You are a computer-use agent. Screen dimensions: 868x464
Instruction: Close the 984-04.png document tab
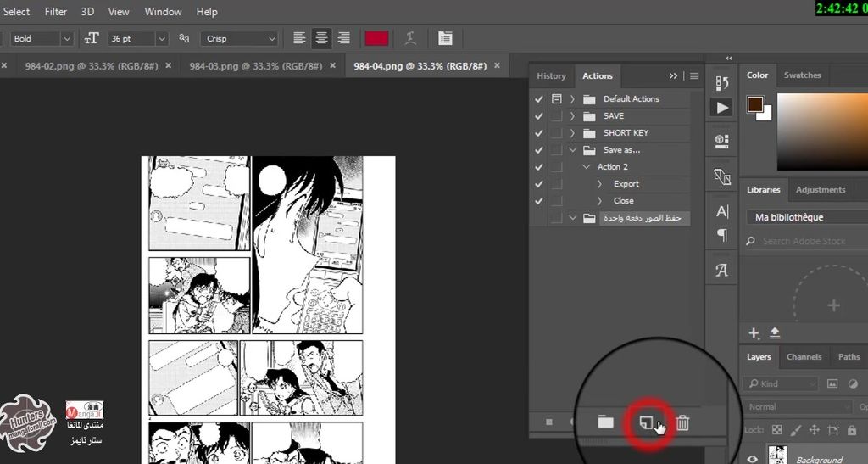(497, 65)
